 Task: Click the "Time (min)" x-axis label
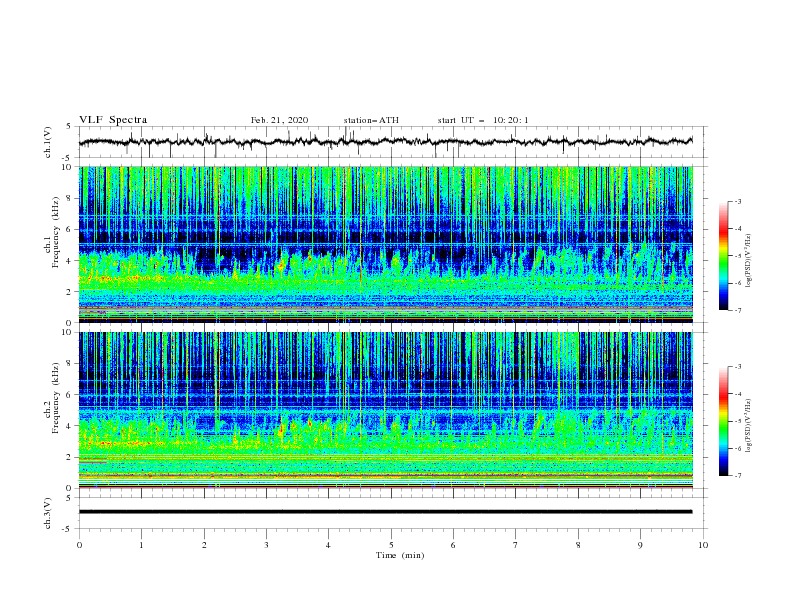400,555
